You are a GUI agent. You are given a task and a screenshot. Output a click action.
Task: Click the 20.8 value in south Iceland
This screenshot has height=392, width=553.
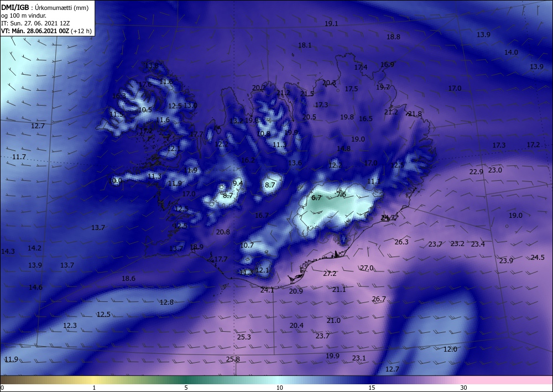(x=223, y=232)
